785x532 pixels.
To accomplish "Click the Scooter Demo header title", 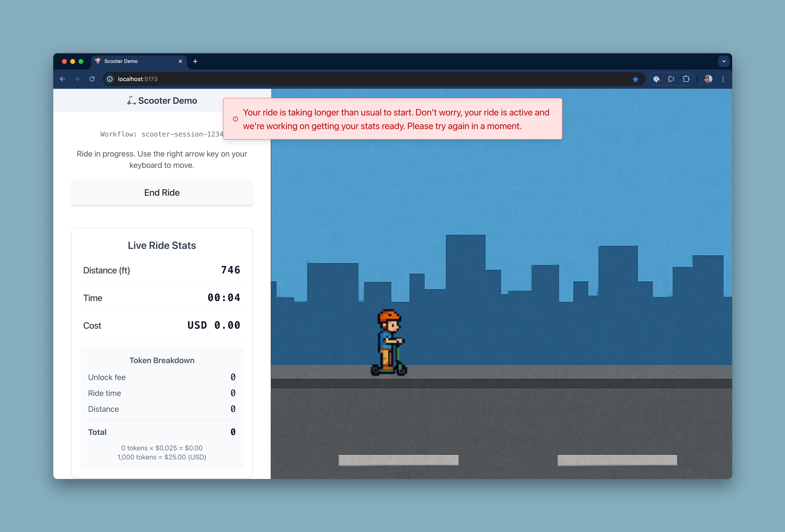I will [x=167, y=101].
